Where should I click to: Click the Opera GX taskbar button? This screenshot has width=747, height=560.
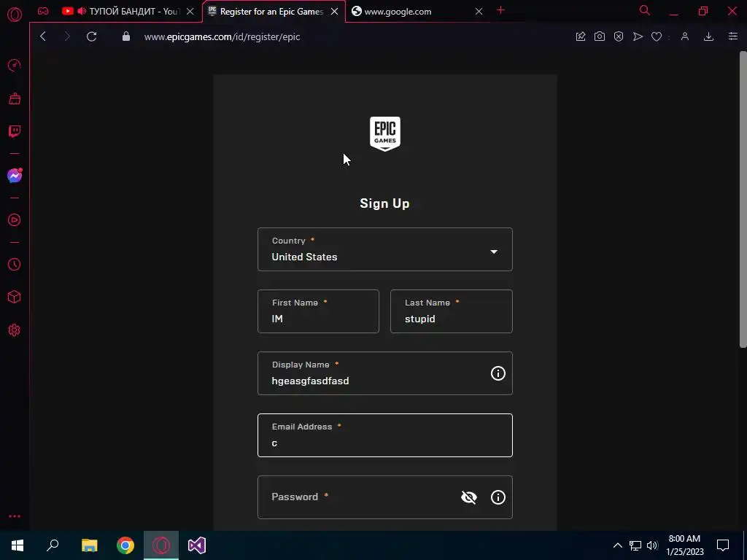(161, 545)
